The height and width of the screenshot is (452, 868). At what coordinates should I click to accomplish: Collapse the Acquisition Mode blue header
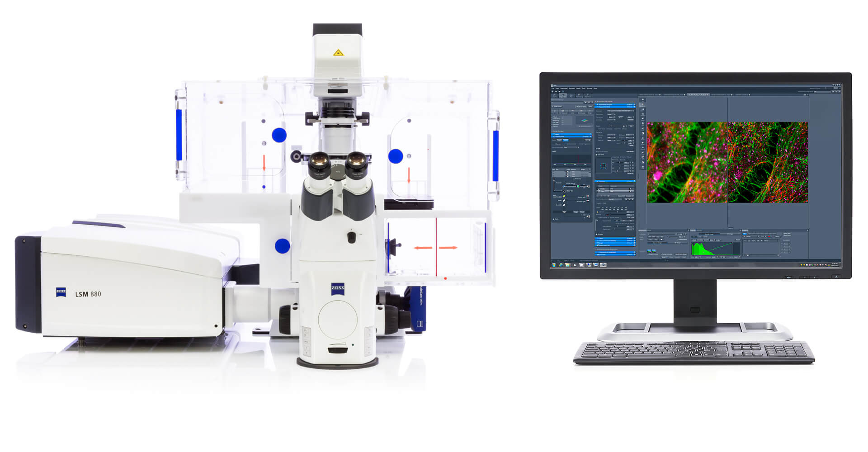(x=615, y=107)
